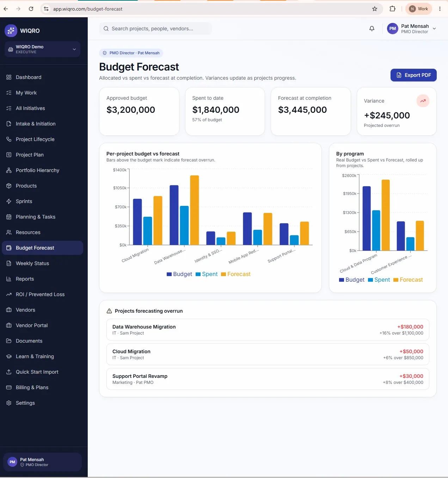Select Billing & Plans

tap(42, 387)
